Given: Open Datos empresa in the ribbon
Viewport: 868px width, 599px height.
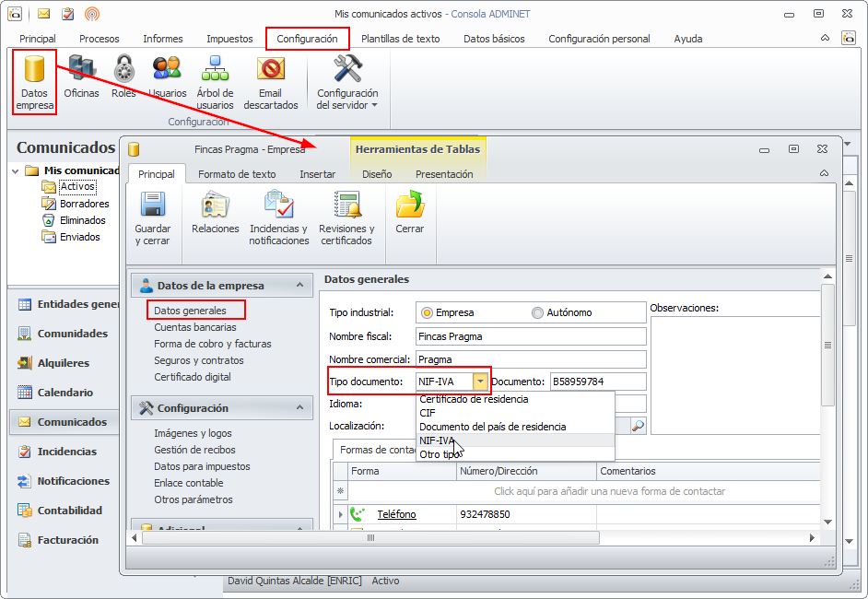Looking at the screenshot, I should click(34, 82).
